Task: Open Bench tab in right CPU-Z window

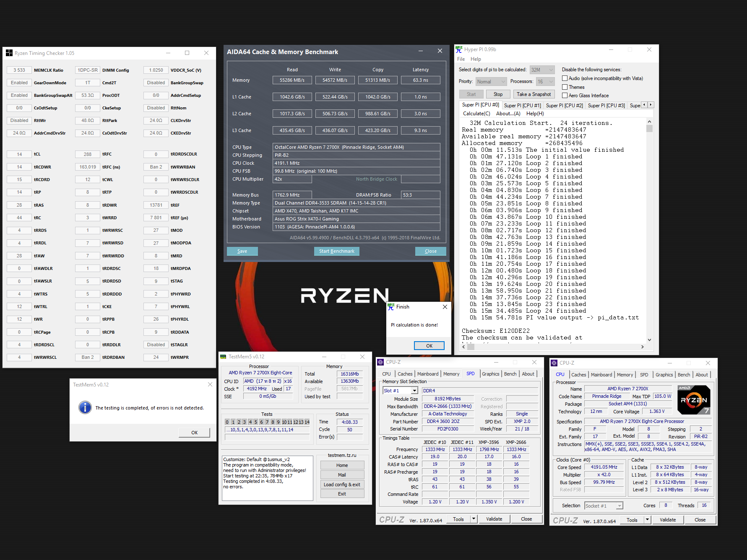Action: (x=684, y=375)
